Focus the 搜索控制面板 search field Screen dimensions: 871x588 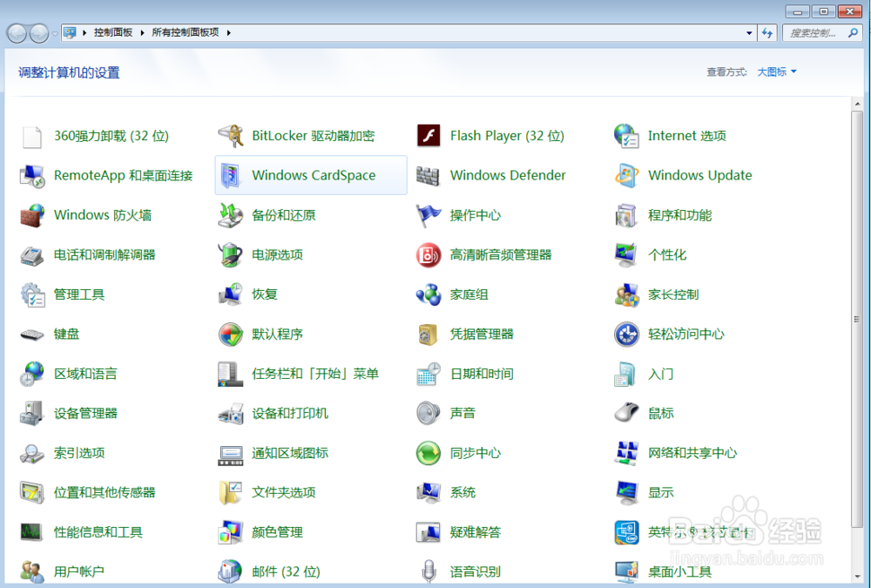[814, 33]
